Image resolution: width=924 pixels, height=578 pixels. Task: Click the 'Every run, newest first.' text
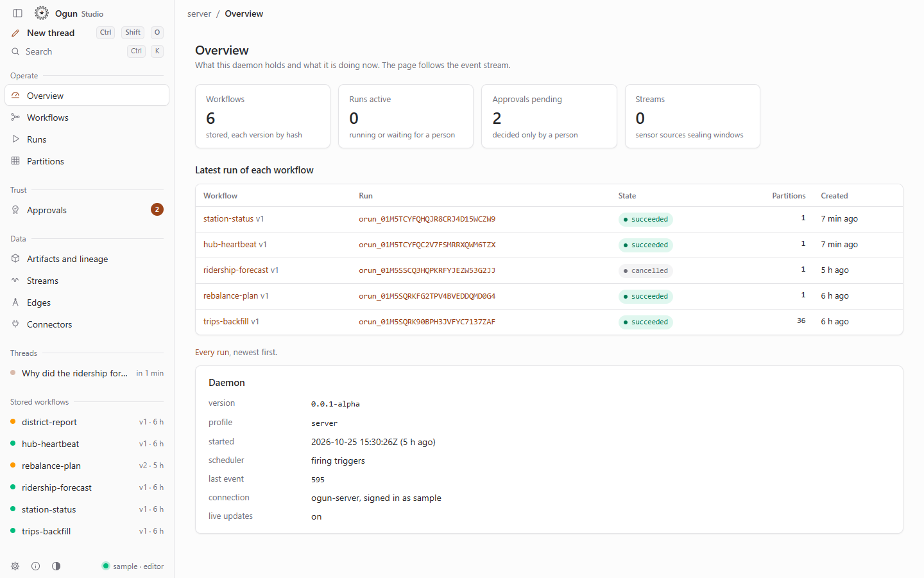[236, 353]
